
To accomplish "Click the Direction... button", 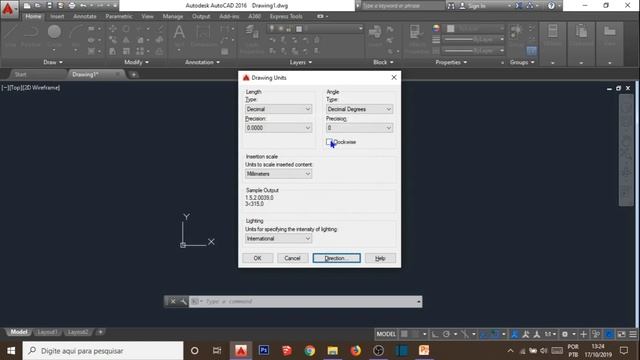I will pyautogui.click(x=336, y=258).
